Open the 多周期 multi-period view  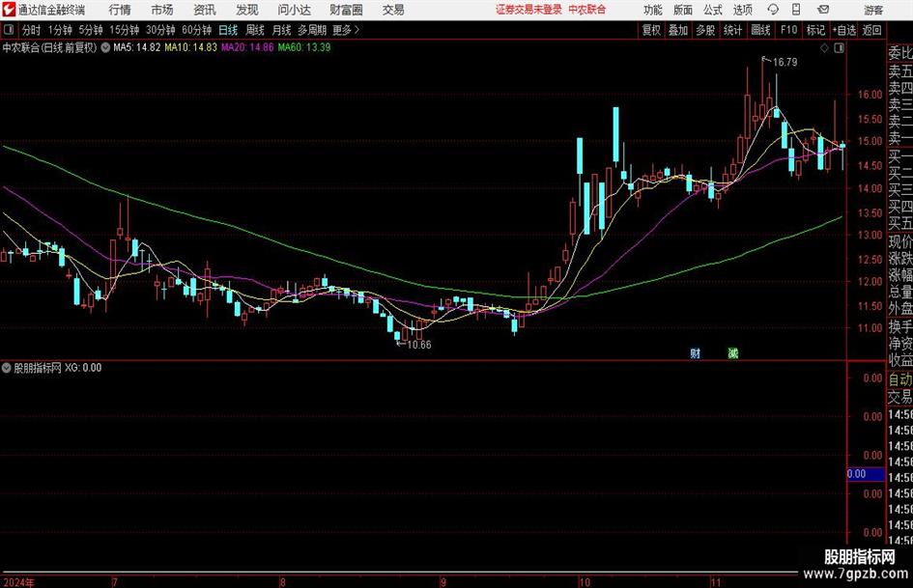[312, 30]
